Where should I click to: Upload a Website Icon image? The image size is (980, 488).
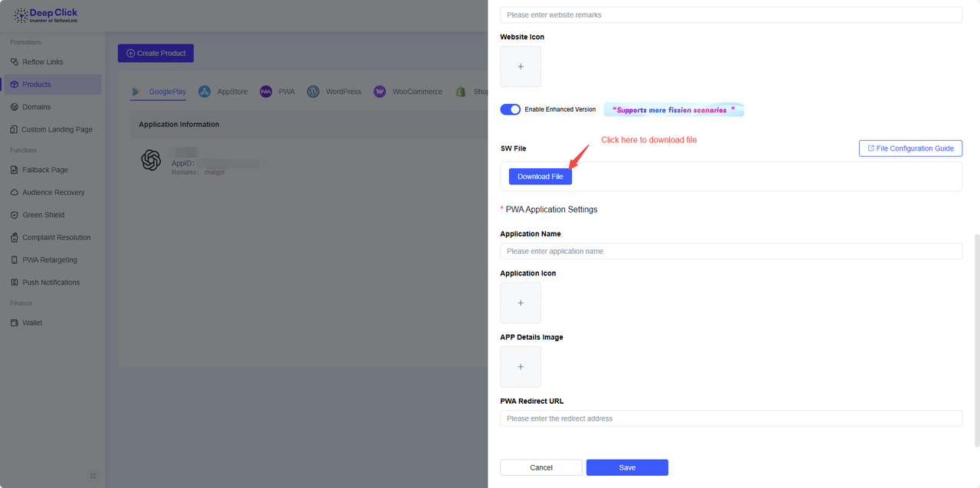click(521, 67)
